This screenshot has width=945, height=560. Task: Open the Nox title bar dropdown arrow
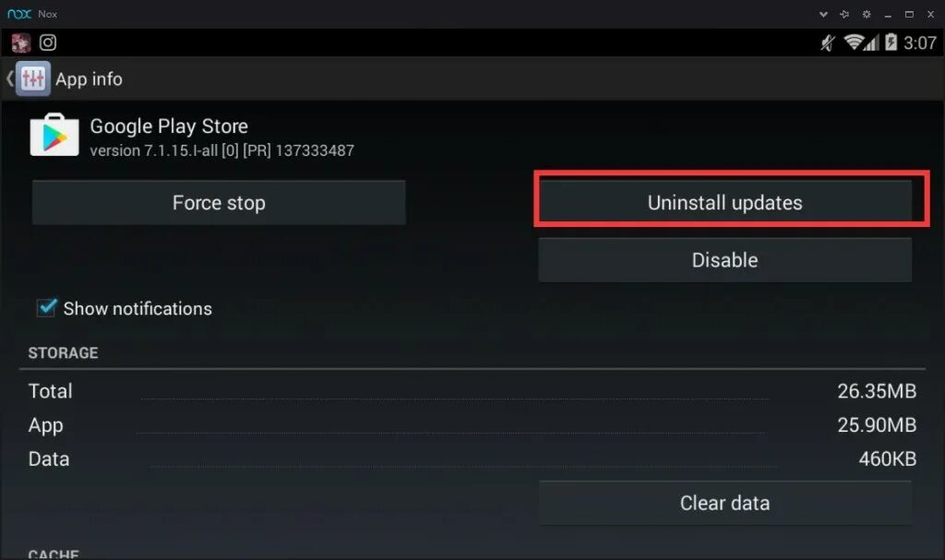point(823,14)
